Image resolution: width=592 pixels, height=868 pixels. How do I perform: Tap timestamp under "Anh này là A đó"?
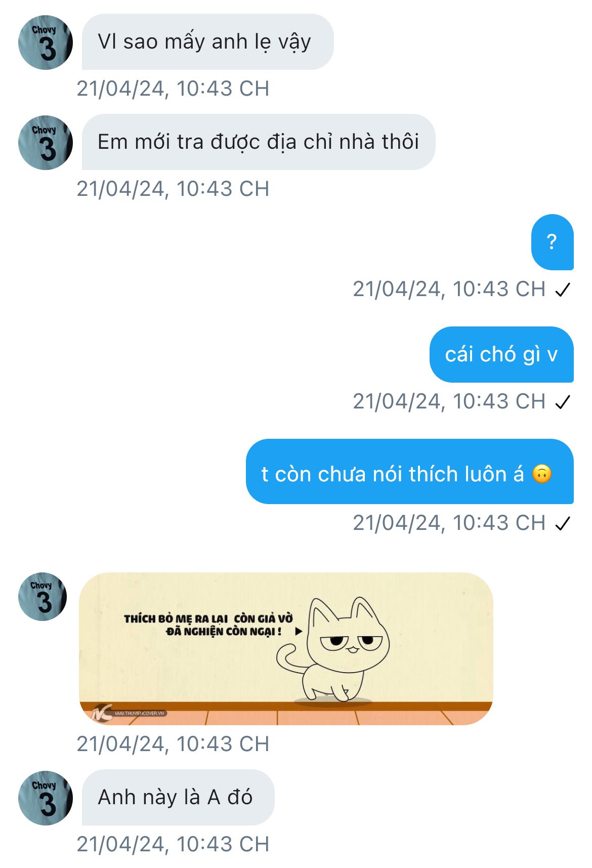[x=173, y=844]
